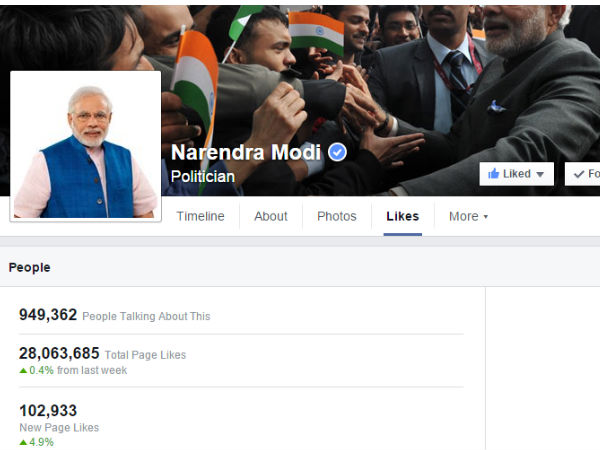This screenshot has height=450, width=600.
Task: Go to the Photos tab
Action: tap(337, 217)
